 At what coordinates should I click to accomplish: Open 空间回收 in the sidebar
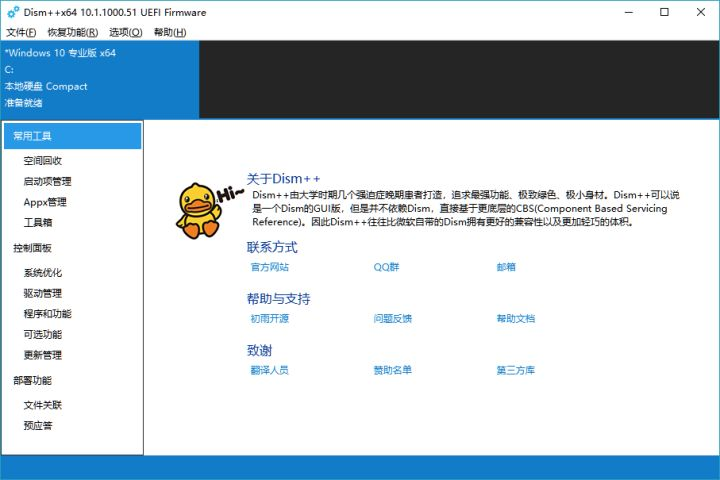pyautogui.click(x=43, y=160)
